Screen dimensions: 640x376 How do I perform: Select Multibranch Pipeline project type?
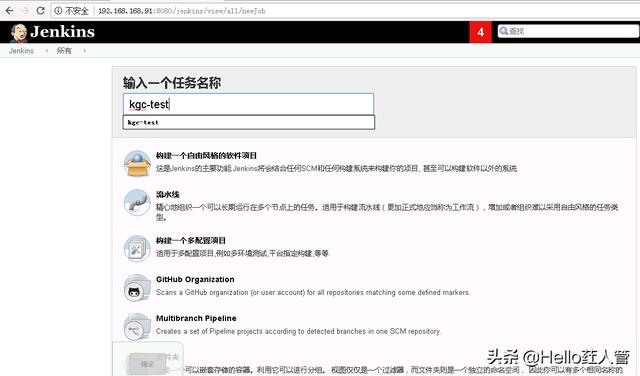196,318
